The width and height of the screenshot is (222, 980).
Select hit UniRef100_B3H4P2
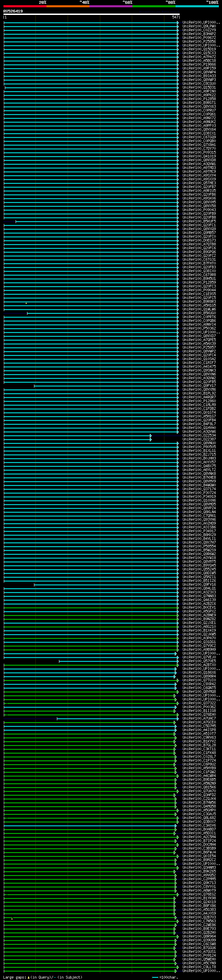pyautogui.click(x=199, y=34)
